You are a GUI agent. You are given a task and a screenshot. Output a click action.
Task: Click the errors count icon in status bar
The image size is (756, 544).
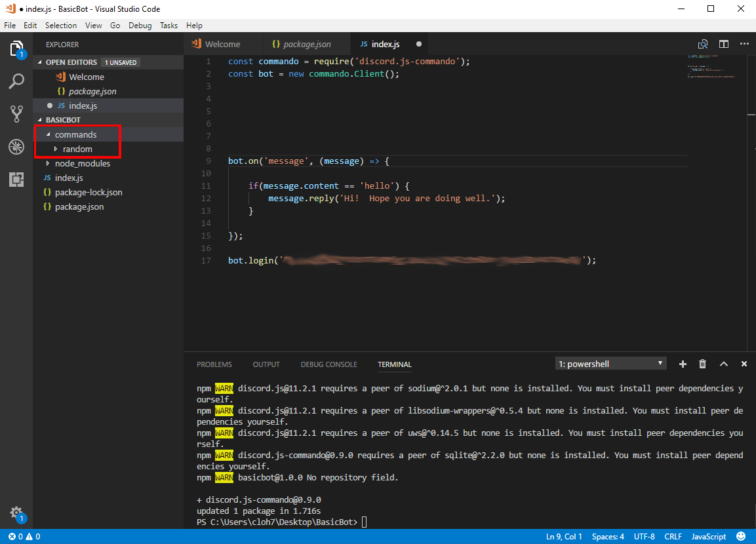(12, 536)
